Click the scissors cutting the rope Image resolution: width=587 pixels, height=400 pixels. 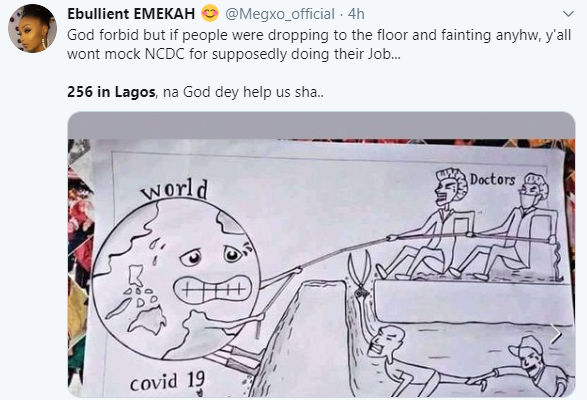click(359, 273)
